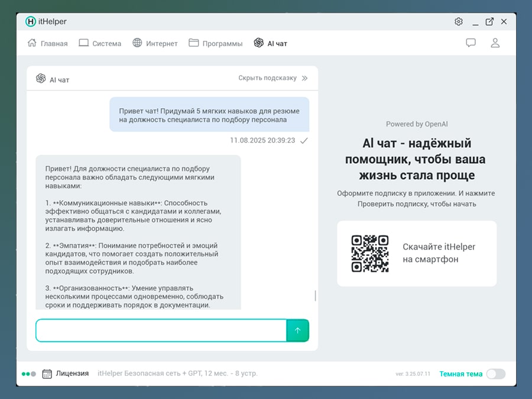This screenshot has width=532, height=399.
Task: Select the Программы tab
Action: tap(216, 43)
